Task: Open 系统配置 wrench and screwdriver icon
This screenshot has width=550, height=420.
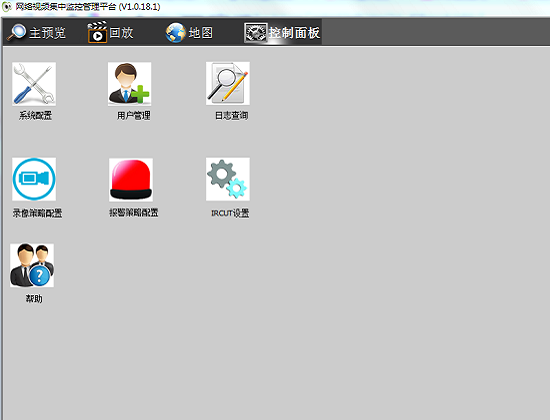Action: click(34, 84)
